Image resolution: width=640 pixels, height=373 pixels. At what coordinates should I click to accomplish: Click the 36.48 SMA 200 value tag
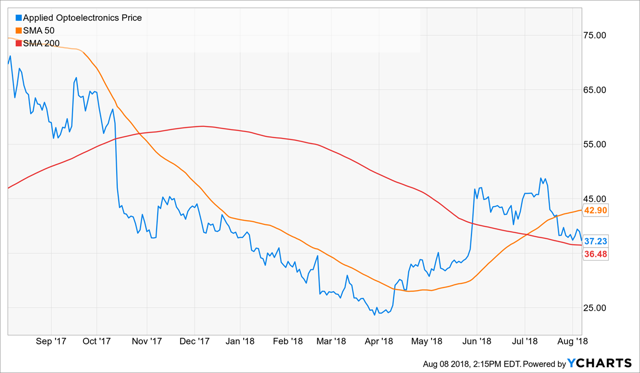pos(596,254)
